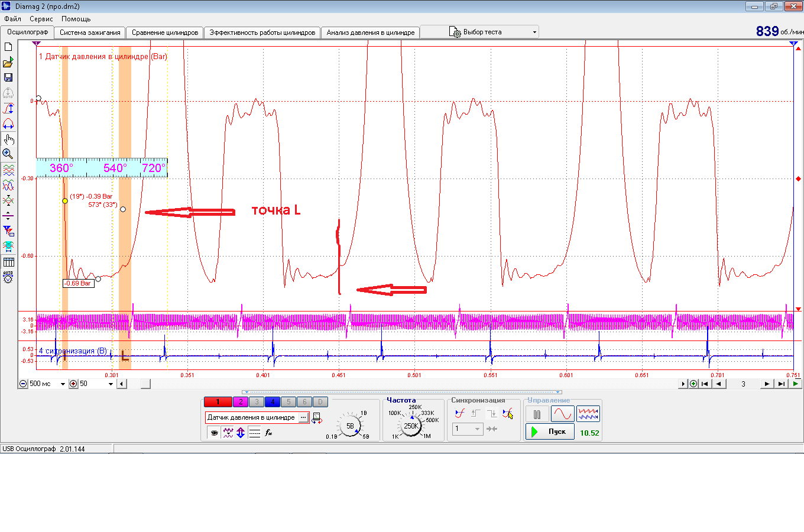Open the Помощь menu

tap(76, 19)
